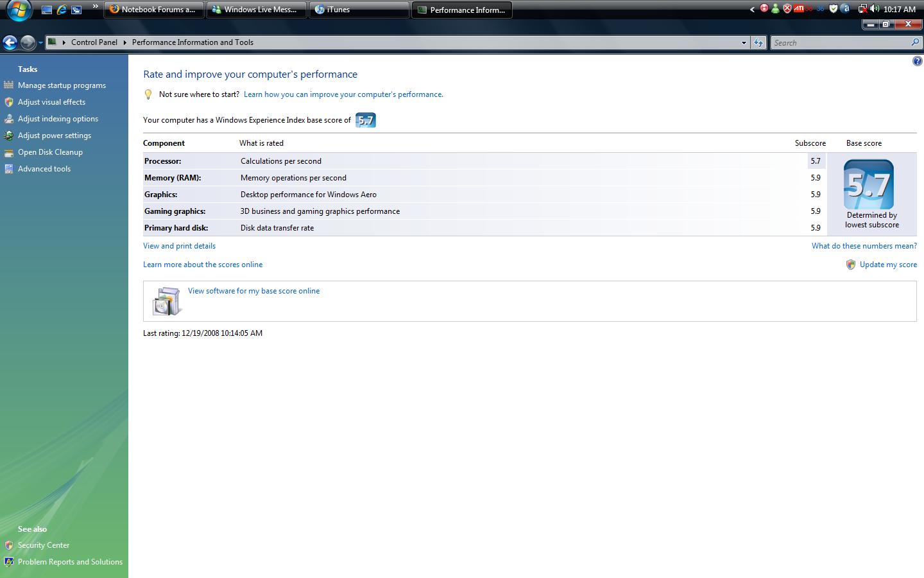The width and height of the screenshot is (924, 578).
Task: Expand the arrow before Control Panel in breadcrumb
Action: coord(64,42)
